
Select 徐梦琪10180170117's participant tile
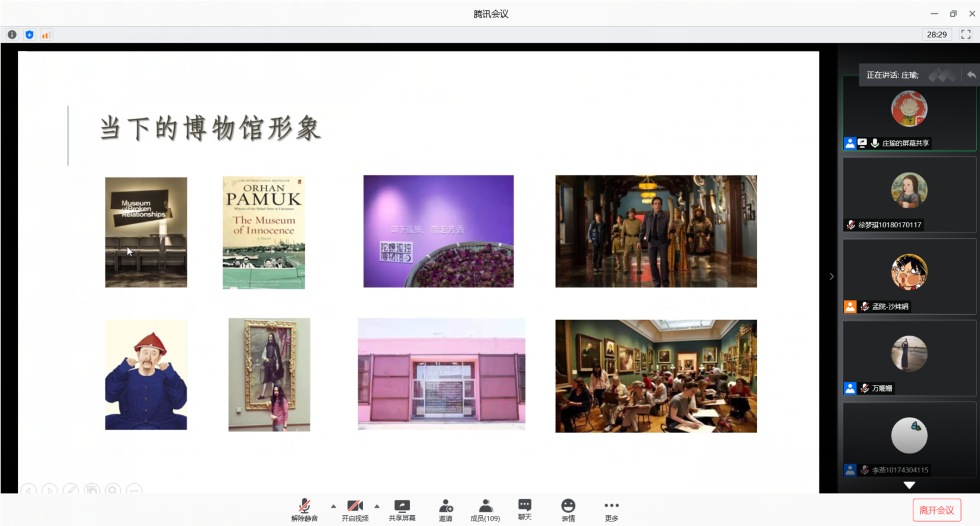(909, 195)
